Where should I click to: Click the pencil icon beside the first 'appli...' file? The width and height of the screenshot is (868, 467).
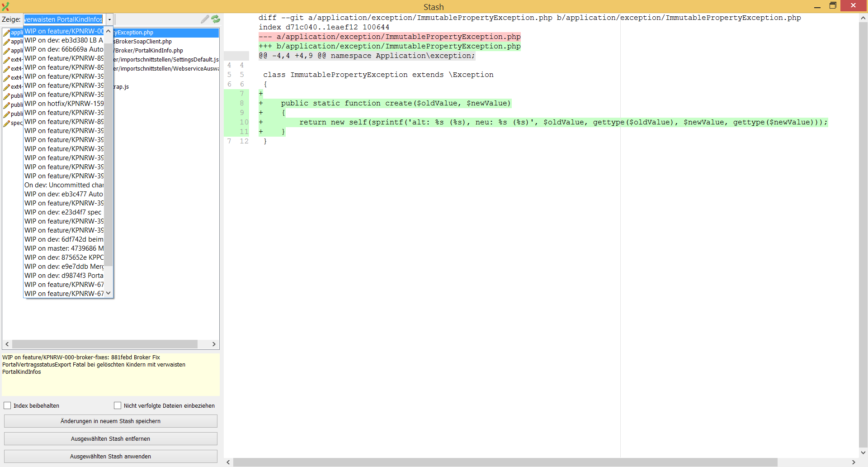6,33
